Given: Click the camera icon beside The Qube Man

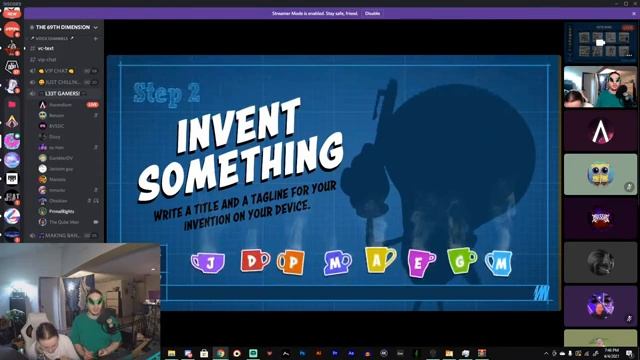Looking at the screenshot, I should [x=96, y=222].
